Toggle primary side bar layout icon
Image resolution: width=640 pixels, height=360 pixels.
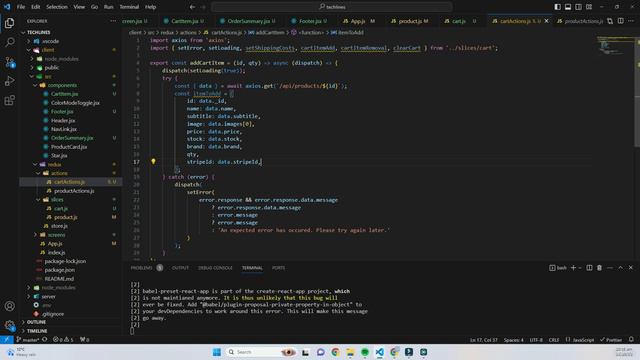pos(558,7)
